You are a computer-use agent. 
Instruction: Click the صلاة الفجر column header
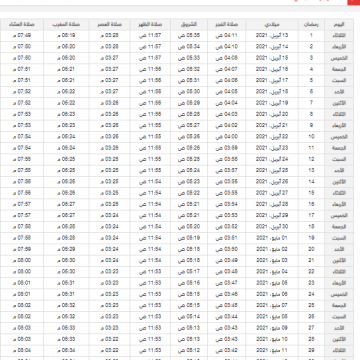click(226, 25)
